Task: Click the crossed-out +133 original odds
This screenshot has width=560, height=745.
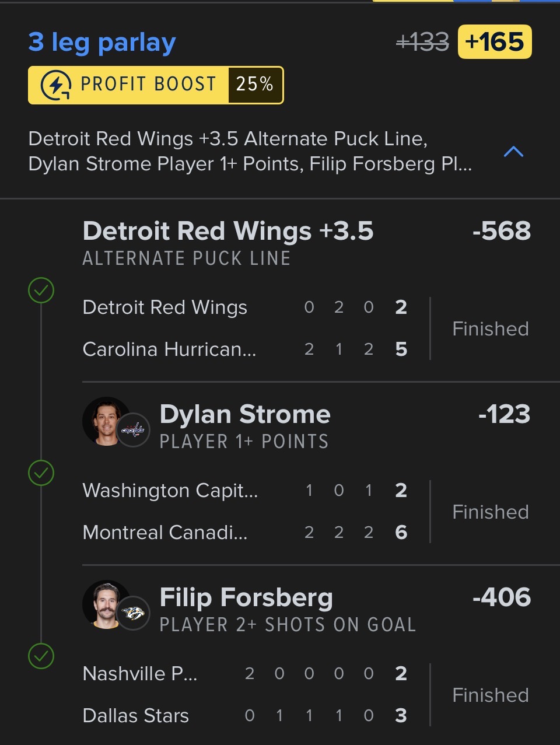Action: [x=422, y=42]
